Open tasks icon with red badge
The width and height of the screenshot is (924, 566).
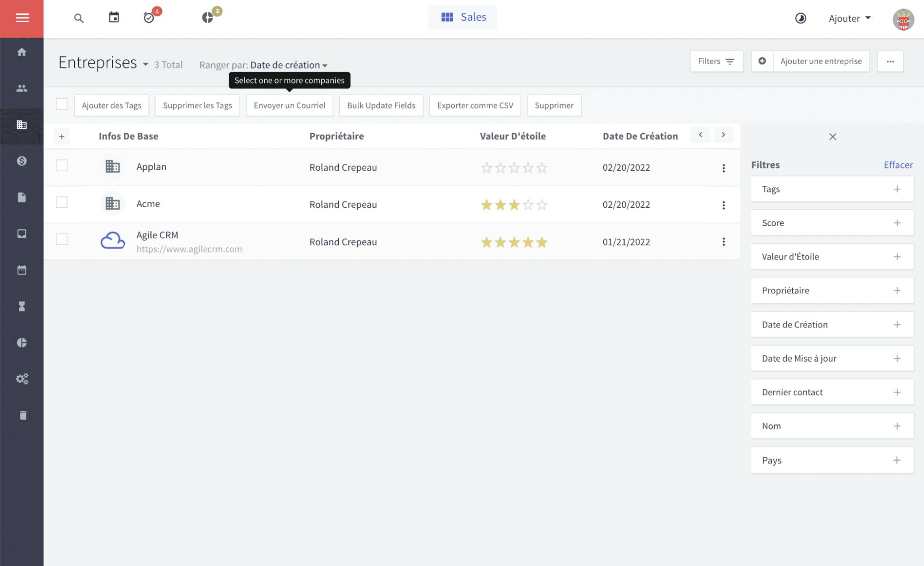point(149,18)
